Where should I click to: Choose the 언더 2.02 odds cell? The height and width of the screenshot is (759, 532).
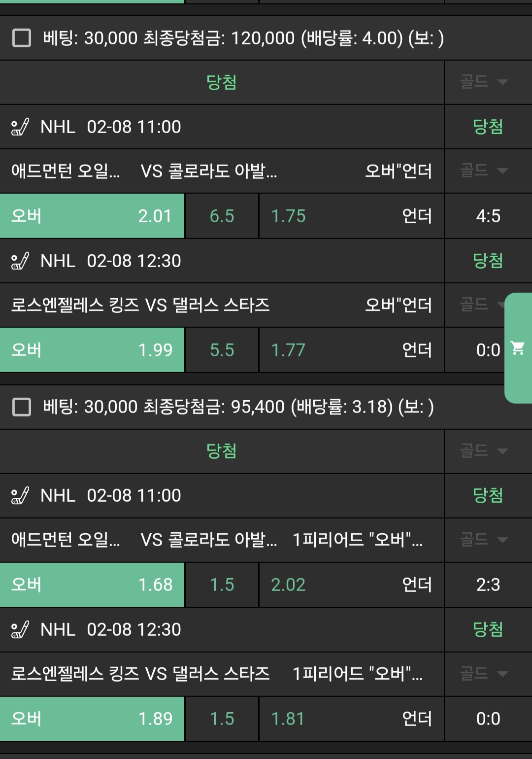[351, 585]
